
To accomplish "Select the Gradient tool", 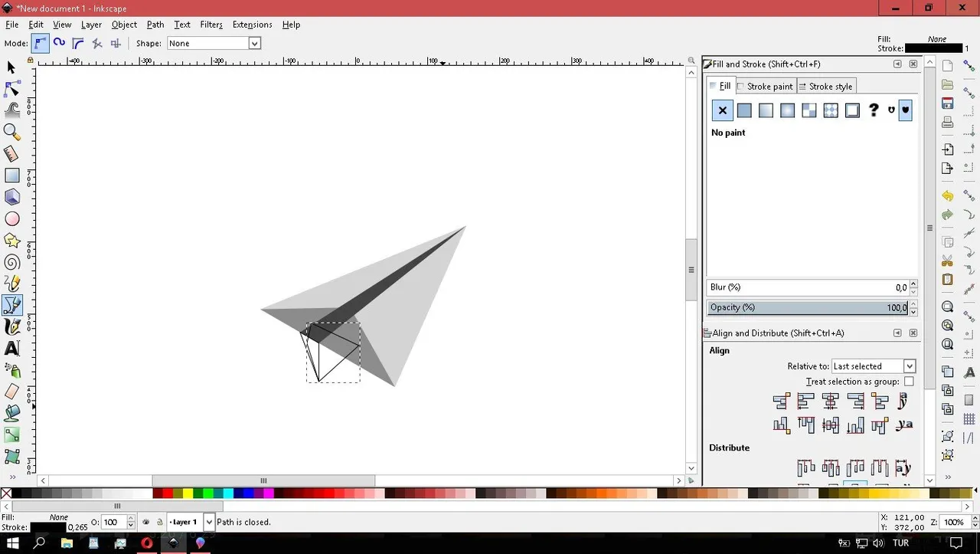I will tap(11, 435).
